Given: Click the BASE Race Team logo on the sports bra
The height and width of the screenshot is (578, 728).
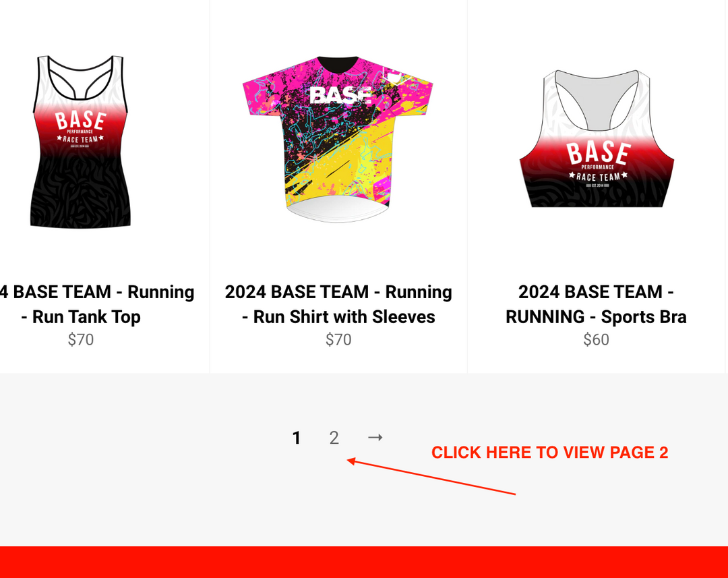Looking at the screenshot, I should [x=598, y=164].
